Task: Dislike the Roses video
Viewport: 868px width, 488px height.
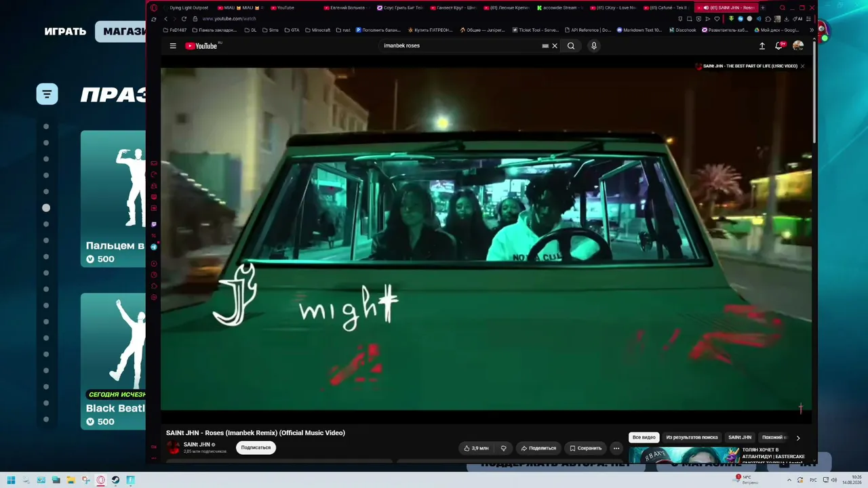Action: coord(503,448)
